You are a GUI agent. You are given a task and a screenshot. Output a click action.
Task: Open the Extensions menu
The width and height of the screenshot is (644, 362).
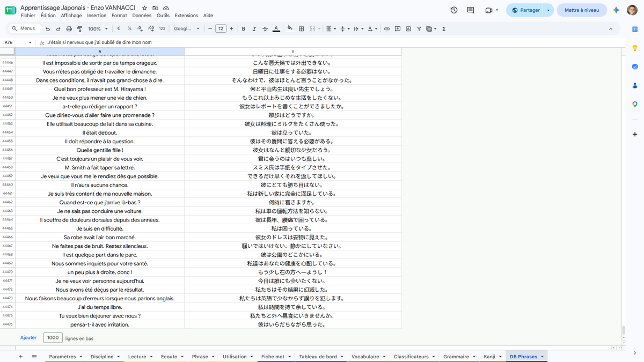click(x=186, y=16)
